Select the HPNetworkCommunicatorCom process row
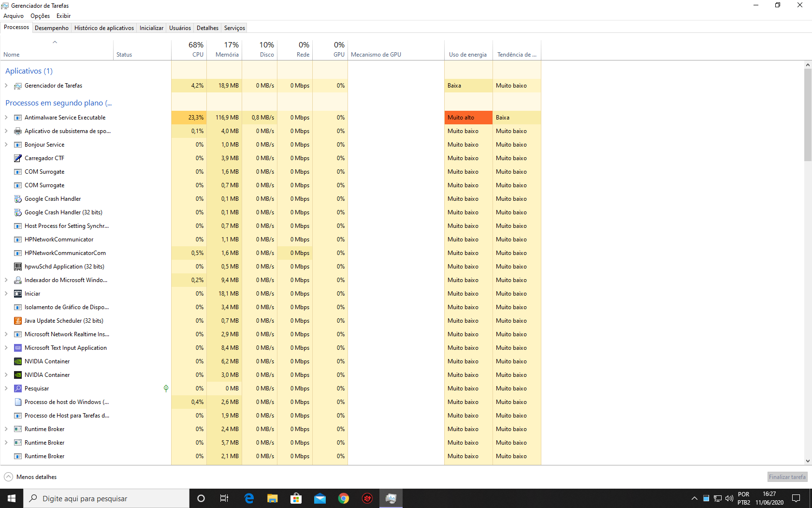This screenshot has width=812, height=508. (271, 253)
